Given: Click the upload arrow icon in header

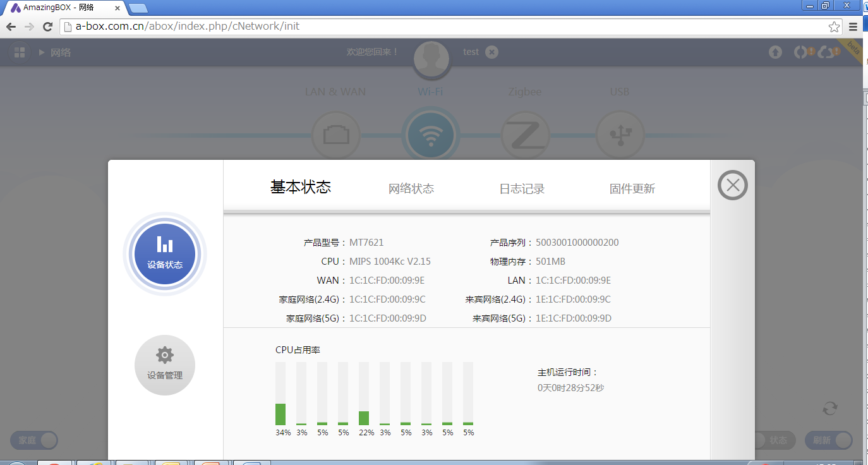Looking at the screenshot, I should [775, 52].
